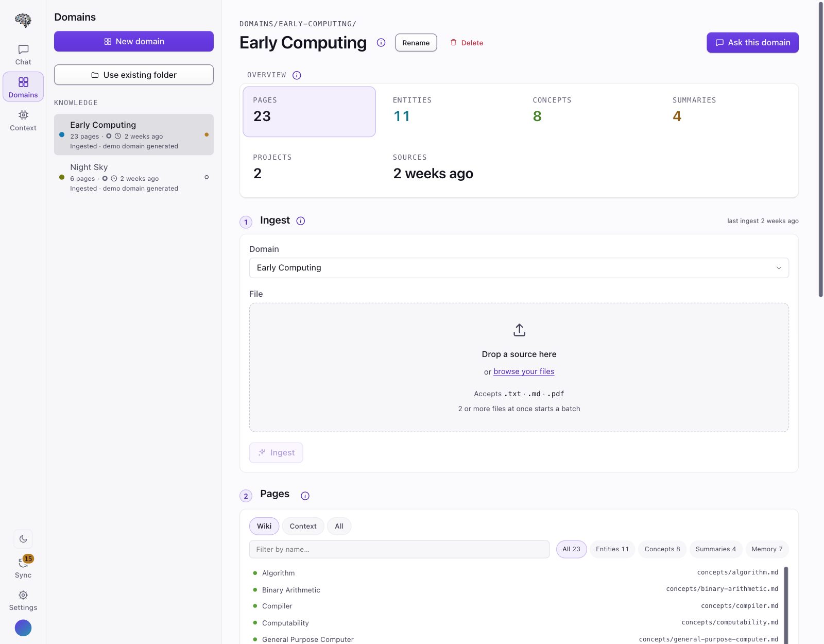Screen dimensions: 824x644
Task: Click info icon next to Ingest heading
Action: [301, 221]
